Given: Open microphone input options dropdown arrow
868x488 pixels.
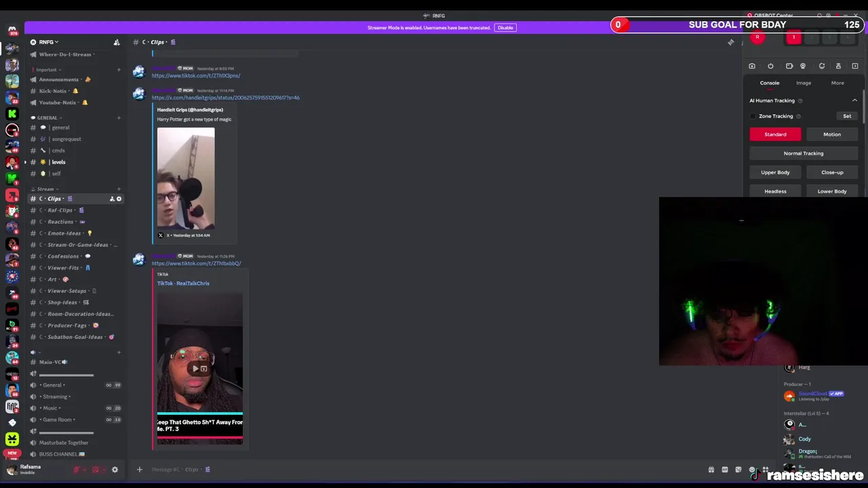Looking at the screenshot, I should pyautogui.click(x=85, y=470).
